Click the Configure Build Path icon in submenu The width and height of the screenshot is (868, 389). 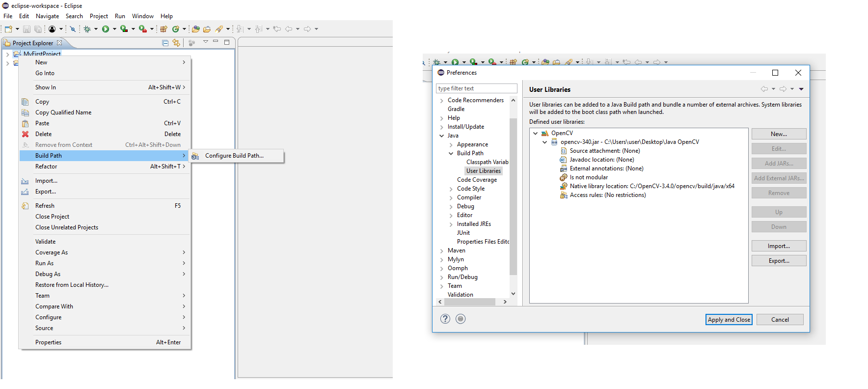click(x=195, y=156)
